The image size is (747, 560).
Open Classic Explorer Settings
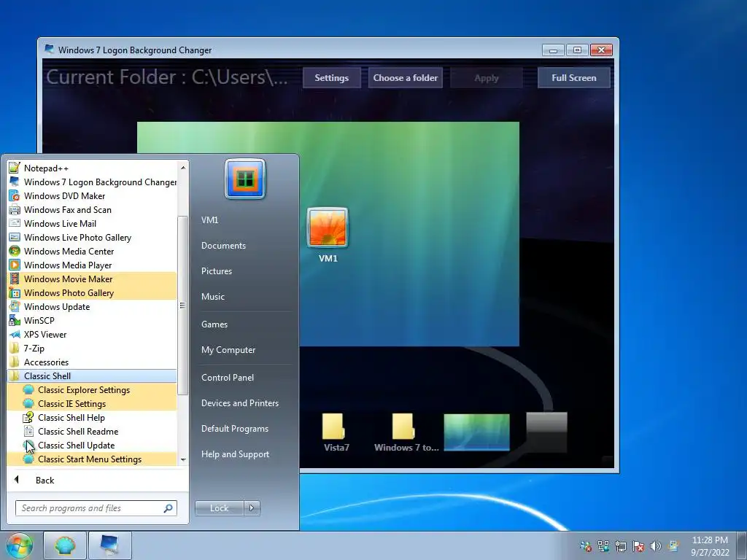pyautogui.click(x=92, y=389)
